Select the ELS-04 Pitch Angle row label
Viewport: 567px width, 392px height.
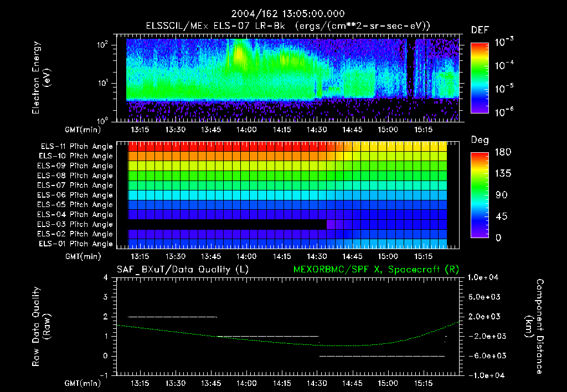point(75,214)
